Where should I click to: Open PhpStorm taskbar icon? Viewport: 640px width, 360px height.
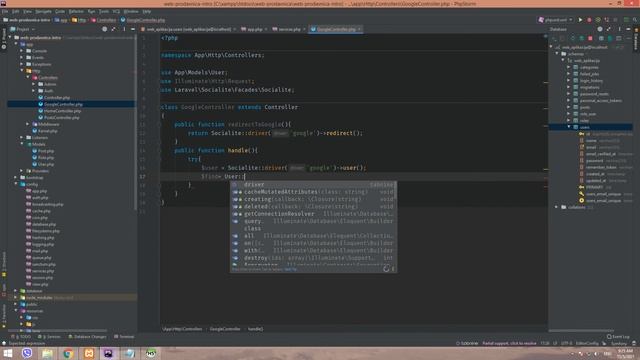point(109,353)
